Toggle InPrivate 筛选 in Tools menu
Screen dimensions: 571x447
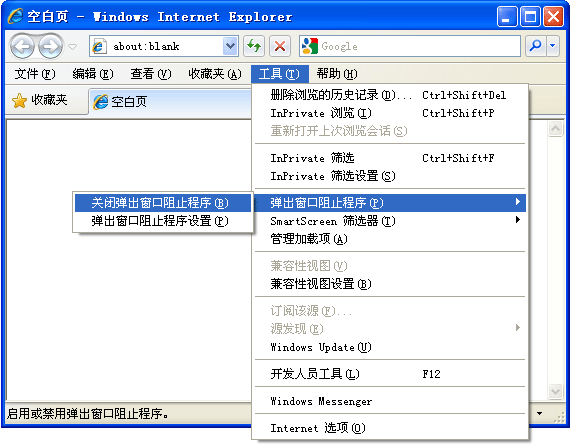click(390, 158)
